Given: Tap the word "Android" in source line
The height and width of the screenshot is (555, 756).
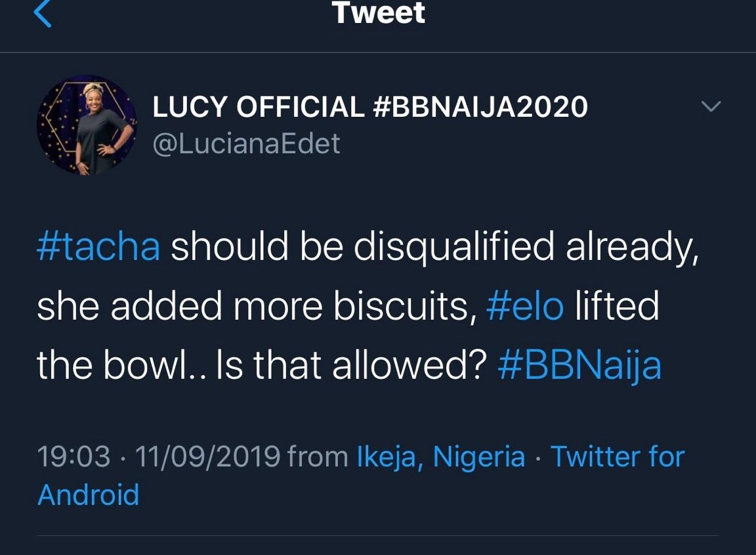Looking at the screenshot, I should 89,495.
